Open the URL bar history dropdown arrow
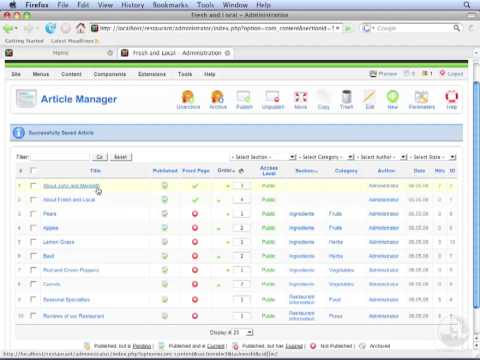The width and height of the screenshot is (480, 360). [x=337, y=28]
